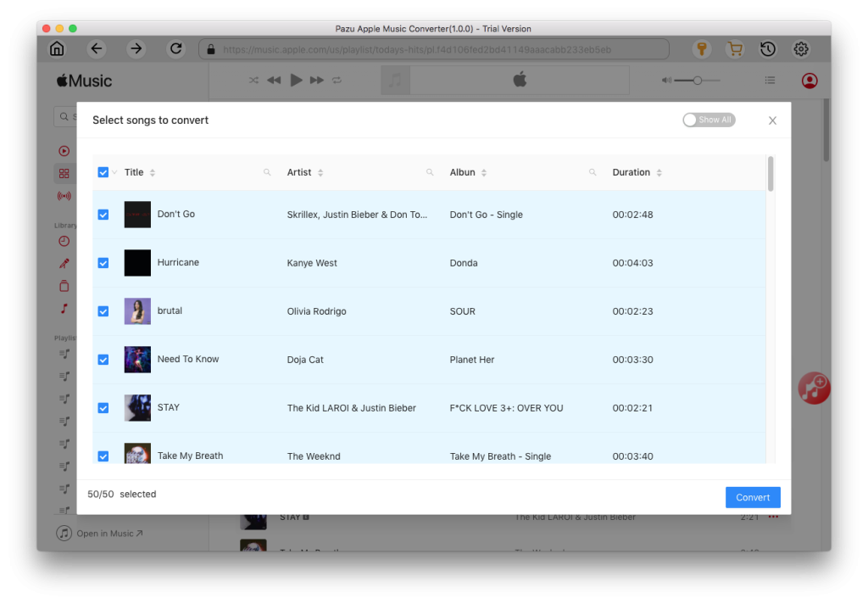The height and width of the screenshot is (604, 868).
Task: Open the registration key icon
Action: coord(701,49)
